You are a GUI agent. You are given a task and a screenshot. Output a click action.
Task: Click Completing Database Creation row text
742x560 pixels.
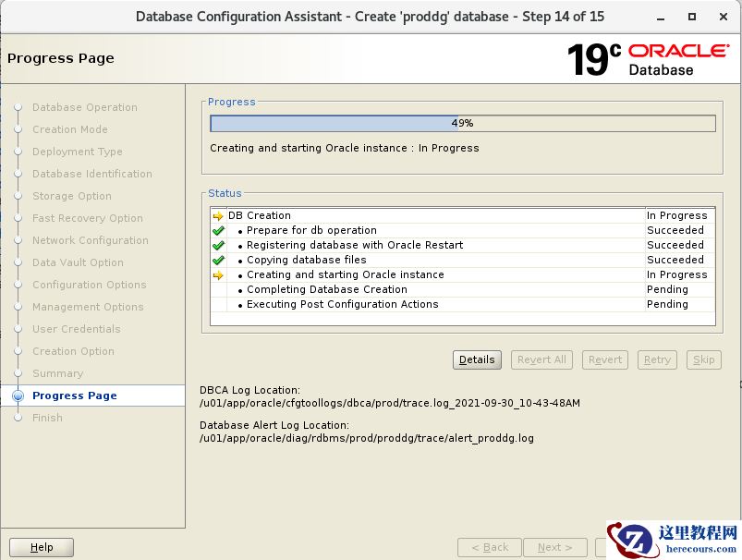[326, 290]
